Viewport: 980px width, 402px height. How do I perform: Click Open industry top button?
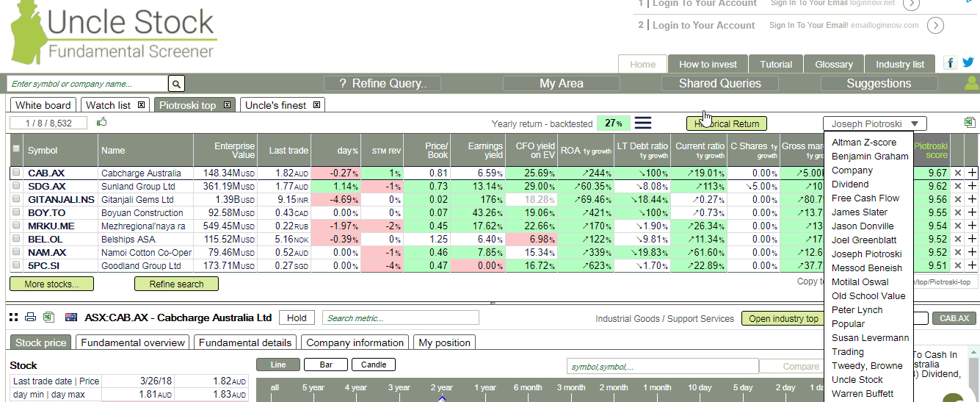pyautogui.click(x=783, y=319)
